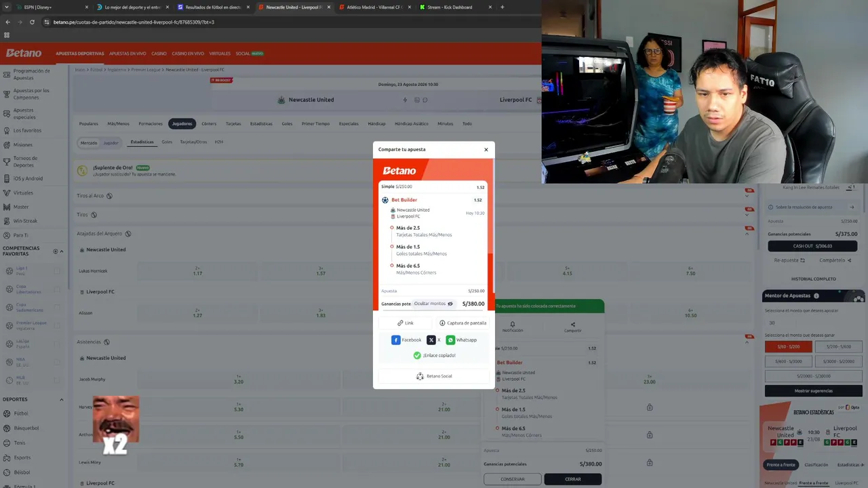Select Alisson 2+ odds 1.27
868x488 pixels.
tap(197, 313)
